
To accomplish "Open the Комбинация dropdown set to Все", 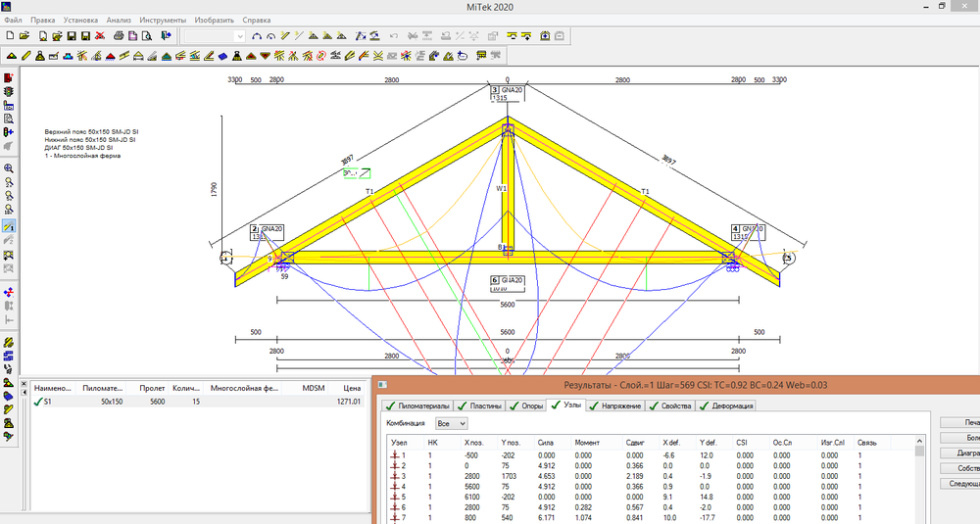I will pyautogui.click(x=450, y=424).
